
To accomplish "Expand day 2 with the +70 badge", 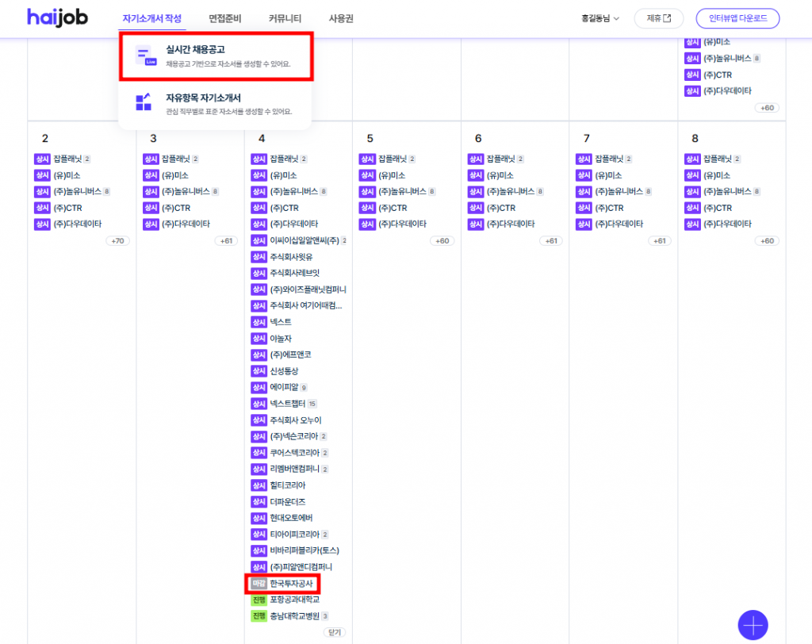I will point(117,241).
